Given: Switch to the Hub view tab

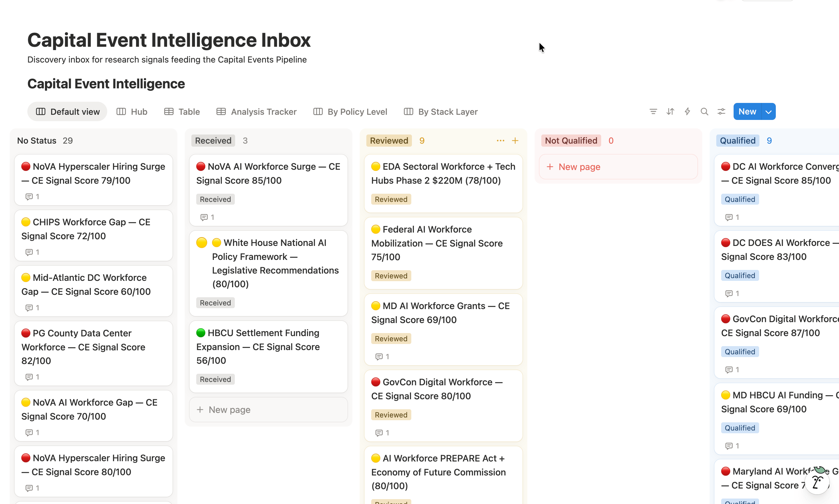Looking at the screenshot, I should 132,112.
